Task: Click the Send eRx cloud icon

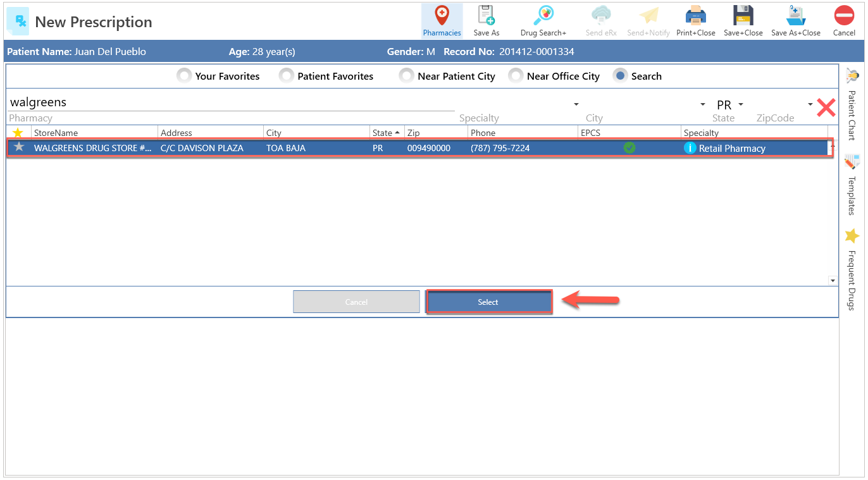Action: click(x=601, y=16)
